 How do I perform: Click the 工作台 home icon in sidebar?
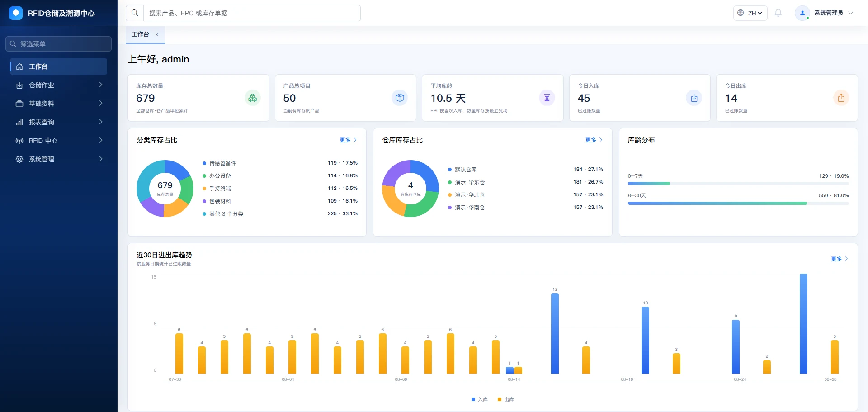pyautogui.click(x=19, y=66)
